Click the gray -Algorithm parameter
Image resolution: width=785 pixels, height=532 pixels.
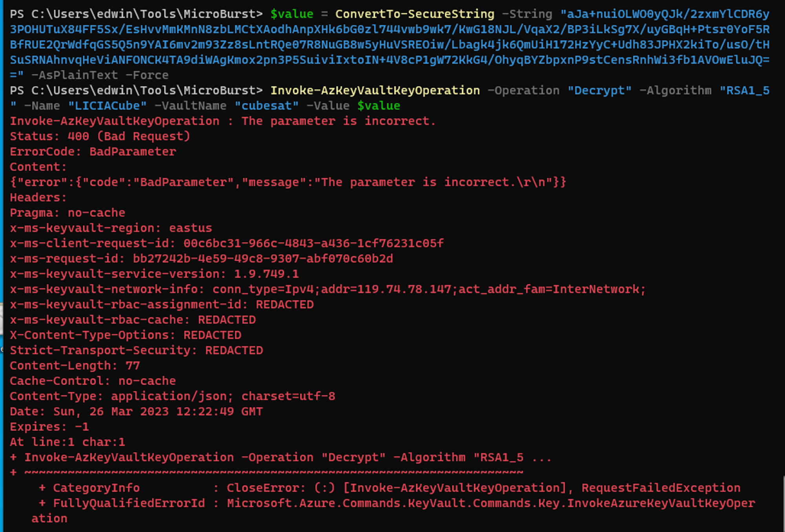click(675, 90)
